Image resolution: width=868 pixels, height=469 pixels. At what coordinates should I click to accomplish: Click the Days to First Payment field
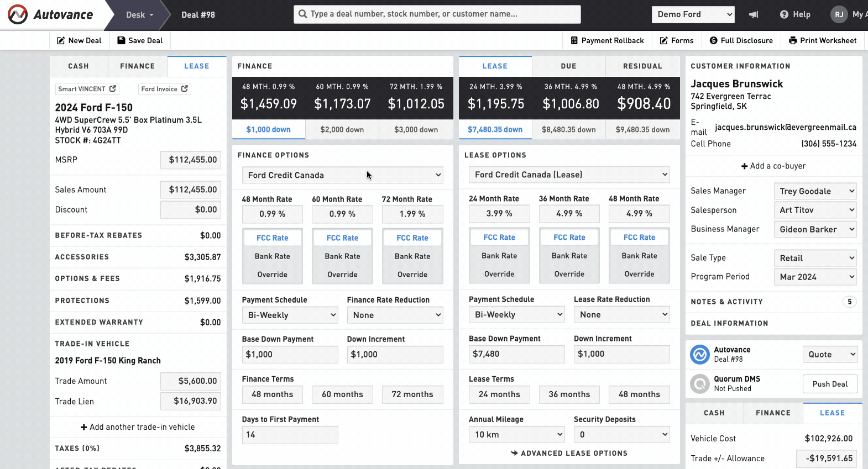click(290, 435)
